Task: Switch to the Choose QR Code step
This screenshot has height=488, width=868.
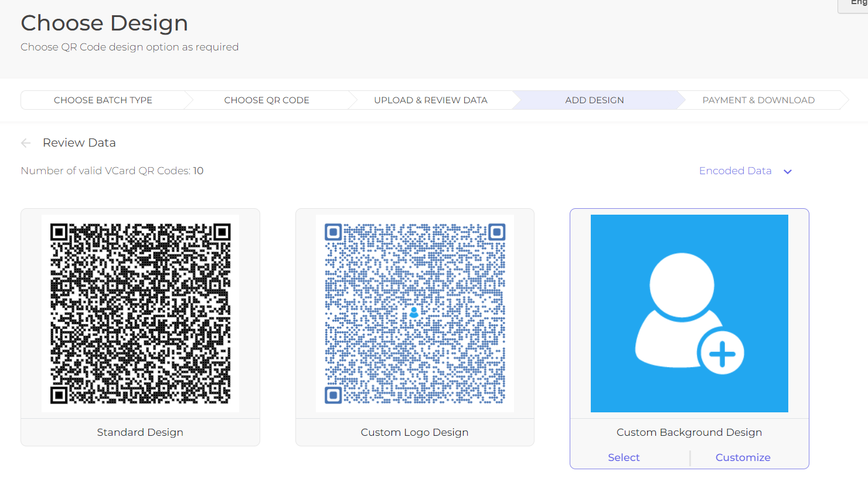Action: (267, 100)
